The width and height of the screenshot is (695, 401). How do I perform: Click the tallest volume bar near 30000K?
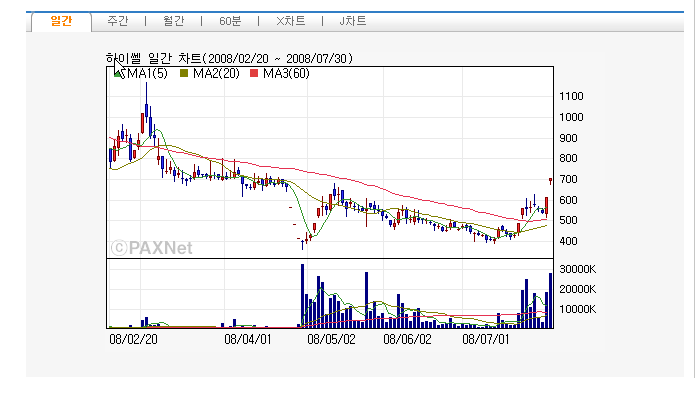tap(302, 296)
